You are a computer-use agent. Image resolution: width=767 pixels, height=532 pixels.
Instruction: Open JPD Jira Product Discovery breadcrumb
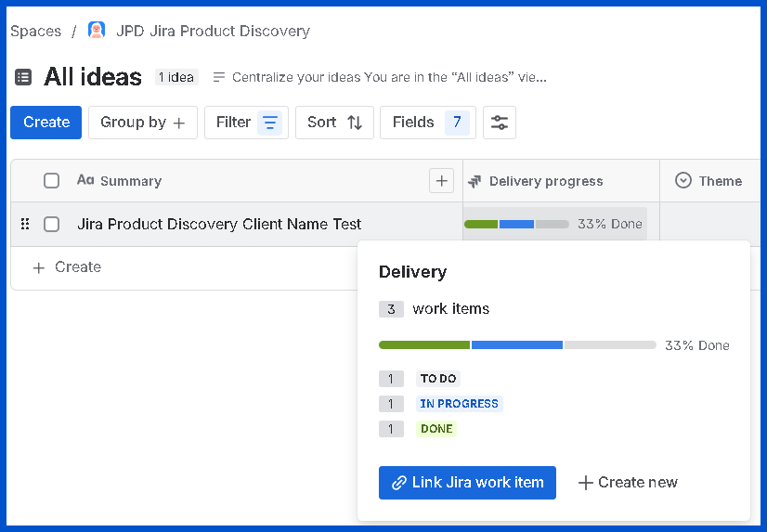(214, 31)
